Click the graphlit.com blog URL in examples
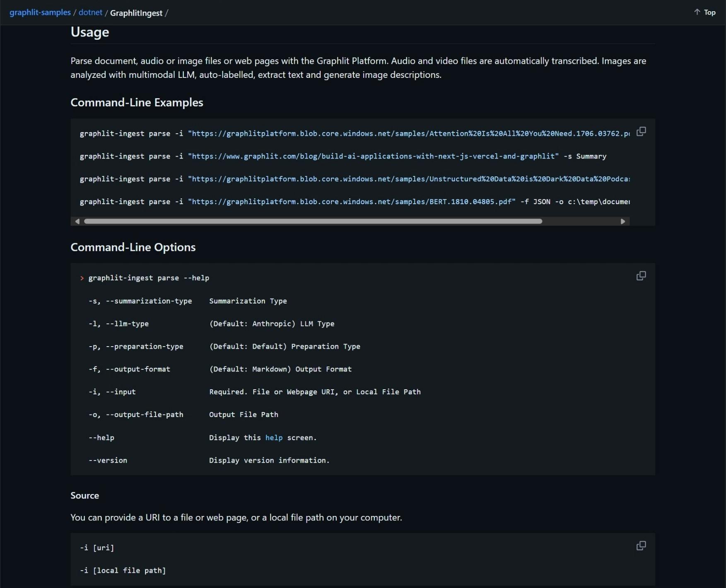 (x=373, y=156)
